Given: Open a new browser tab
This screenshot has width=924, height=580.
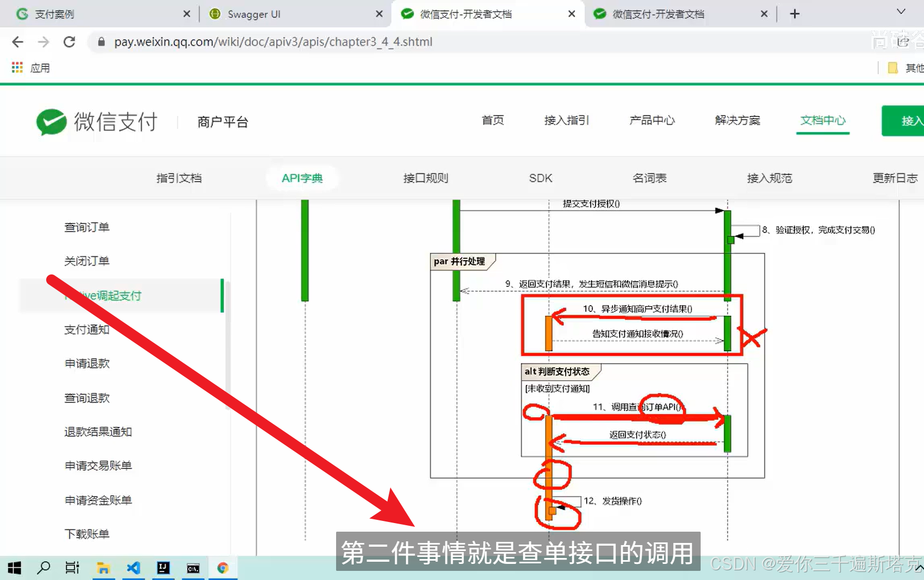Looking at the screenshot, I should pos(795,14).
